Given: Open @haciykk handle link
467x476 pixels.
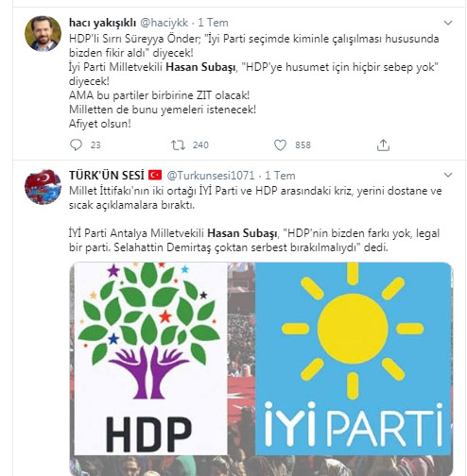Looking at the screenshot, I should point(164,23).
